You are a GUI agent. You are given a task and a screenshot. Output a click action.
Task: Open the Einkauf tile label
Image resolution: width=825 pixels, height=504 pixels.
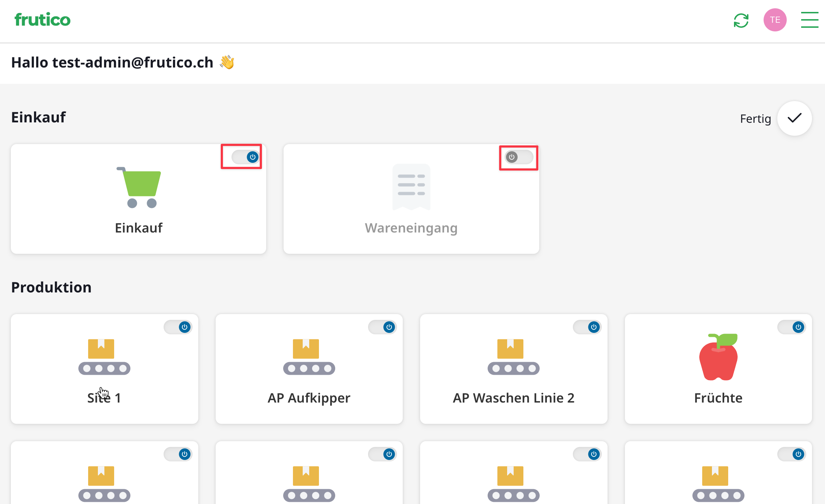[x=139, y=228]
